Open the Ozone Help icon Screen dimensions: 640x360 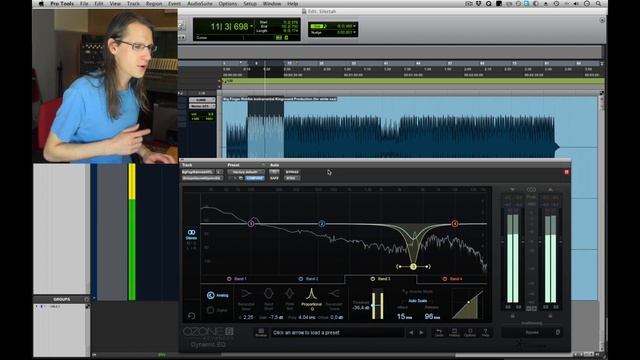[485, 332]
